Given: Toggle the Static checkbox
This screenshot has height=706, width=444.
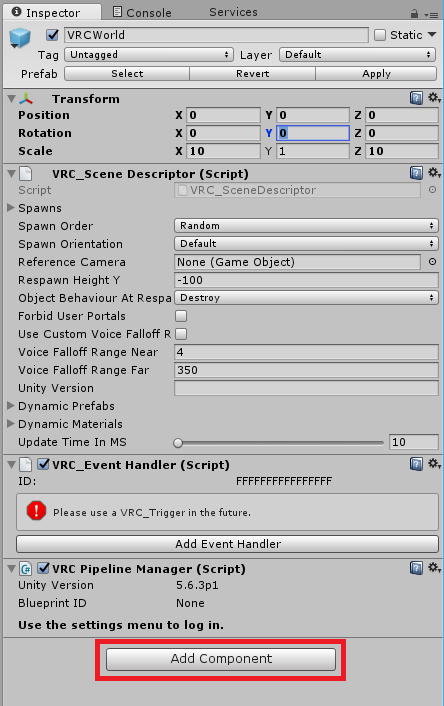Looking at the screenshot, I should pos(380,35).
